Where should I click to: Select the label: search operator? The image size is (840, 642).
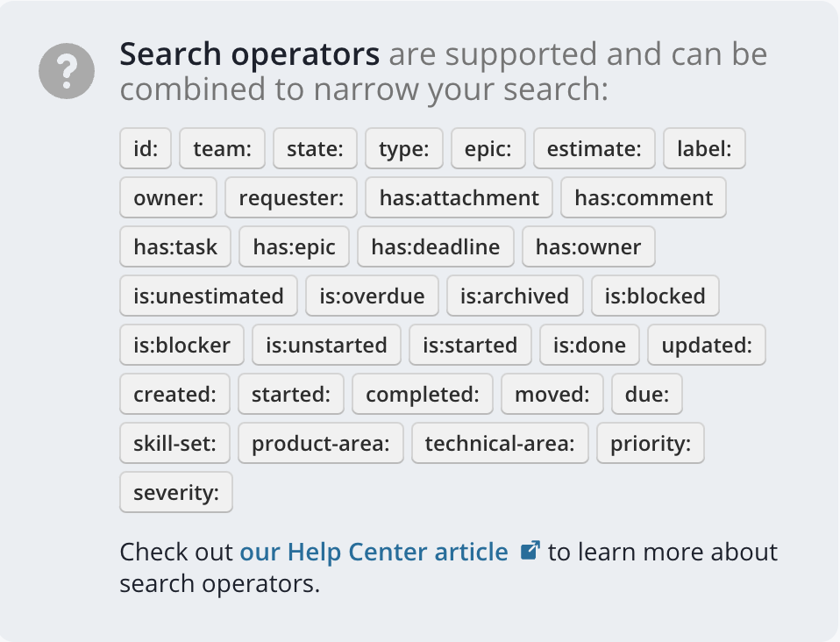[704, 148]
